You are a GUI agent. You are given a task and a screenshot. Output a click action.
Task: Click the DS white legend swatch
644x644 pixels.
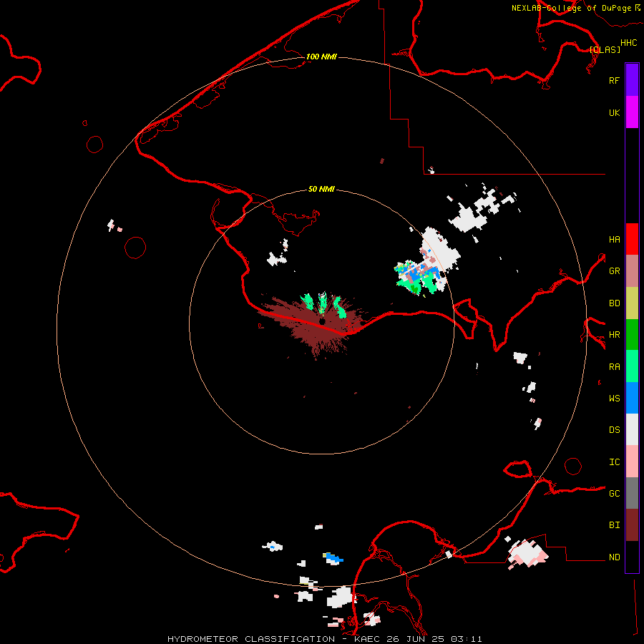click(x=632, y=429)
